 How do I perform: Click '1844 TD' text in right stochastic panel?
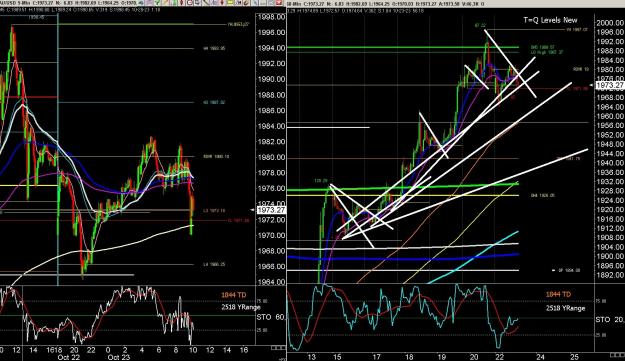click(x=558, y=294)
